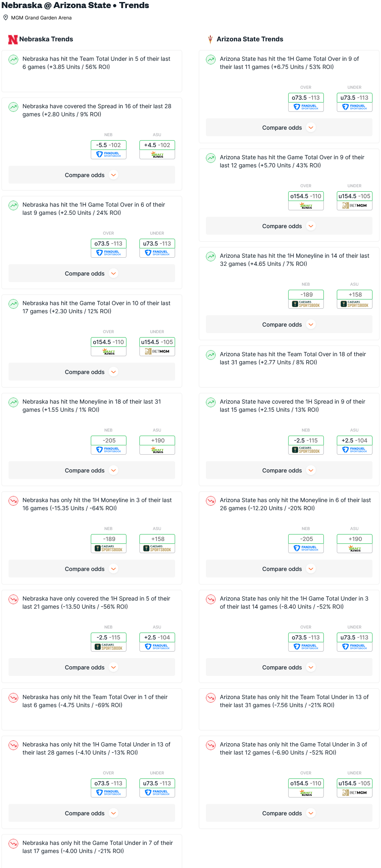Click the Nebraska team logo icon
Screen dimensions: 381x868
[x=13, y=39]
